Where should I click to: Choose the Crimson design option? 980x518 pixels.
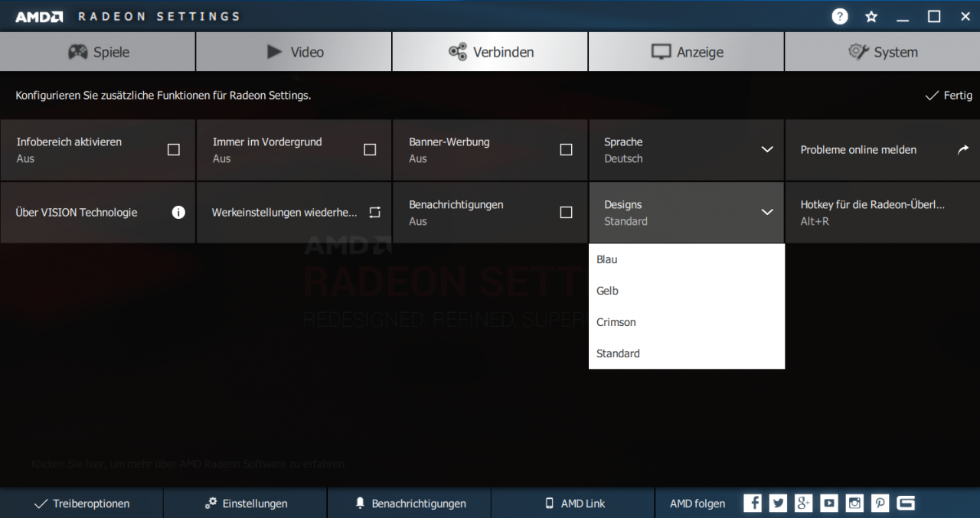(x=687, y=322)
